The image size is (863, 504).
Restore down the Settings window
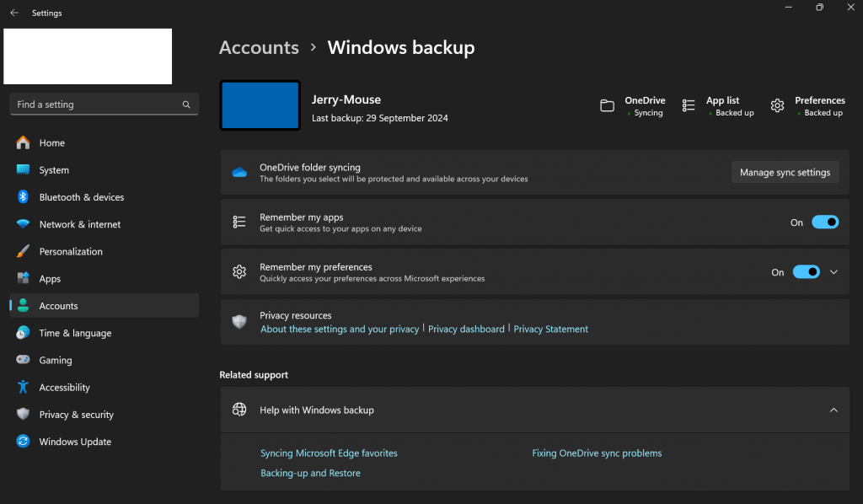(819, 7)
